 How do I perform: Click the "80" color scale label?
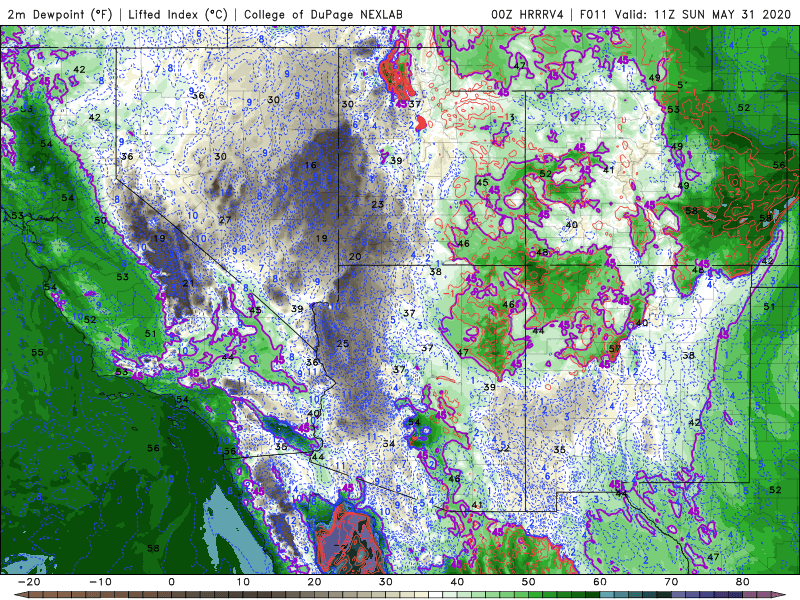pyautogui.click(x=743, y=582)
